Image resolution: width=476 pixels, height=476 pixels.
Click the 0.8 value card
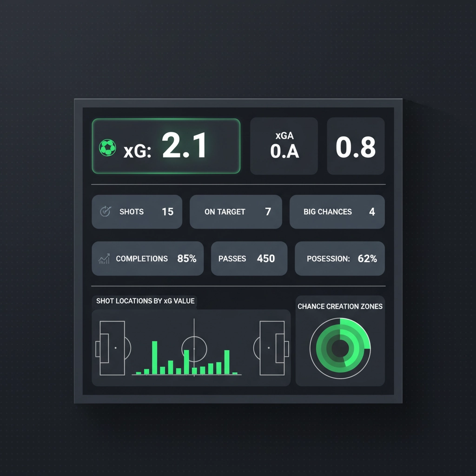pyautogui.click(x=356, y=146)
